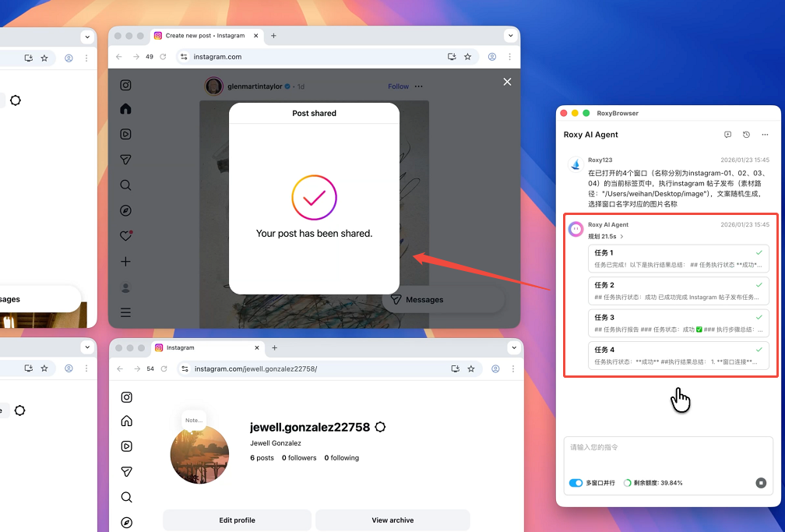Open tab list dropdown in top Chrome window
Image resolution: width=785 pixels, height=532 pixels.
511,36
